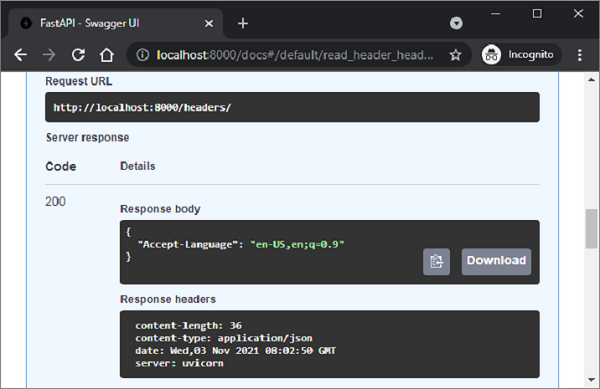Image resolution: width=600 pixels, height=389 pixels.
Task: Open a new browser tab
Action: 243,23
